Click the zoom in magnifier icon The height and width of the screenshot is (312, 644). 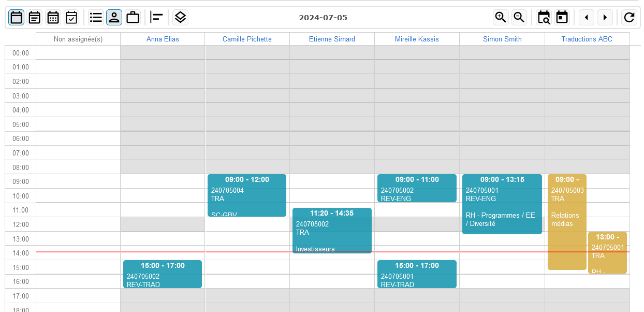[x=501, y=18]
